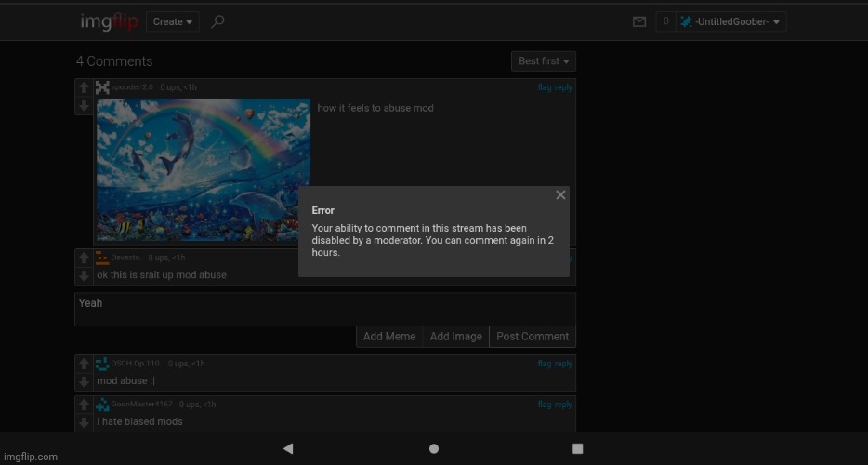The width and height of the screenshot is (868, 465).
Task: Upvote the Devesto comment
Action: (x=84, y=259)
